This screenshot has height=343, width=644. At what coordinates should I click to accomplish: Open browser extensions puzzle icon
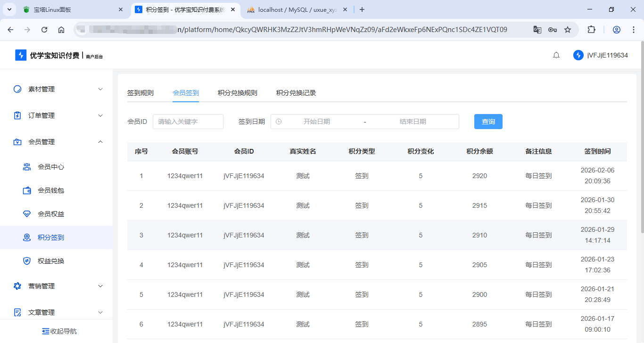pos(591,30)
